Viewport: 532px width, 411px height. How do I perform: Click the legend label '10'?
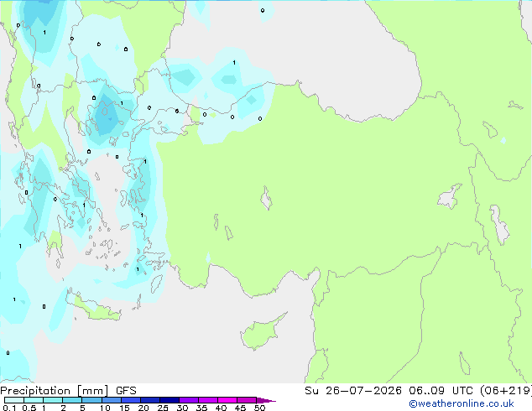point(105,408)
